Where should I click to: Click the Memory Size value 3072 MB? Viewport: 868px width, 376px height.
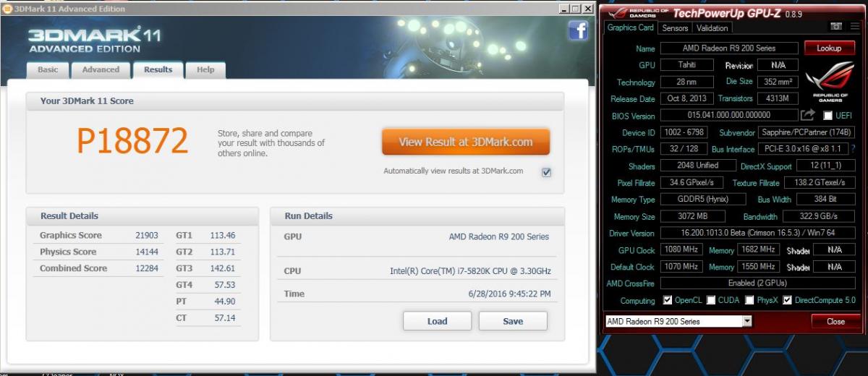[x=694, y=216]
